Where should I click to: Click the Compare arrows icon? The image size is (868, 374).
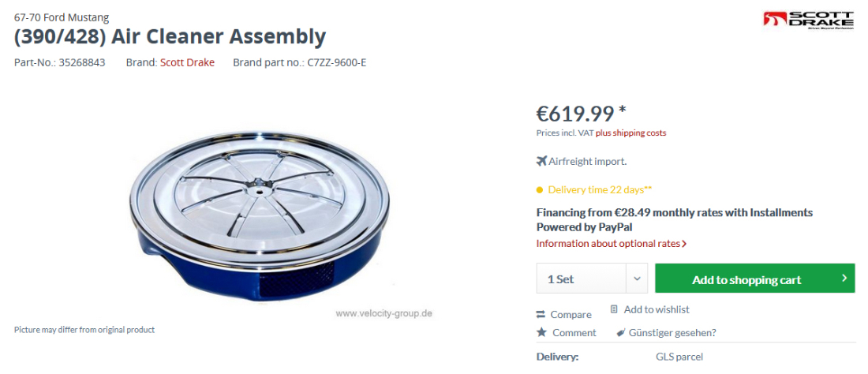point(541,315)
